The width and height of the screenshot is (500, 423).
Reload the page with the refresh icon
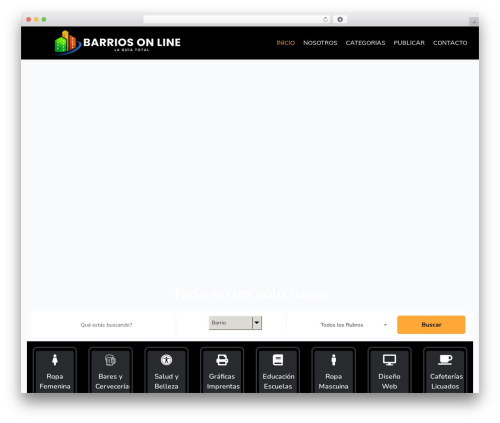(x=325, y=19)
